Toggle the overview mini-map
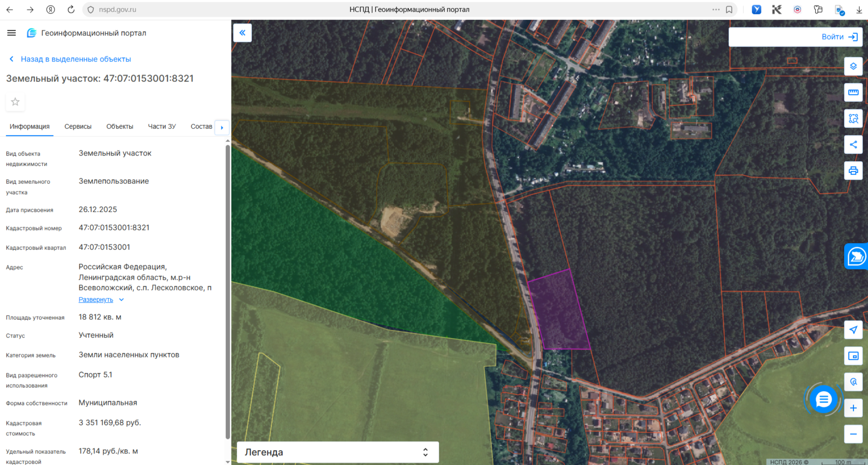 [x=853, y=356]
